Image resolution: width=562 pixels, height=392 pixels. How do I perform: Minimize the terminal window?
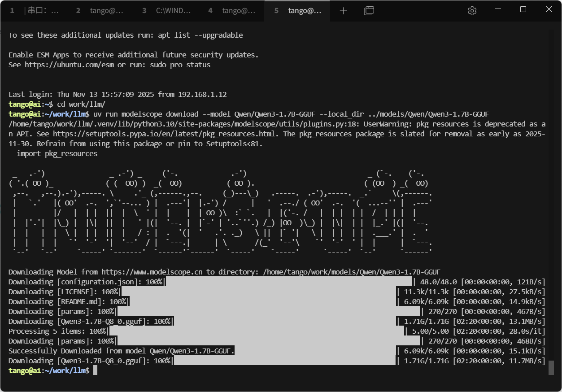[x=497, y=10]
